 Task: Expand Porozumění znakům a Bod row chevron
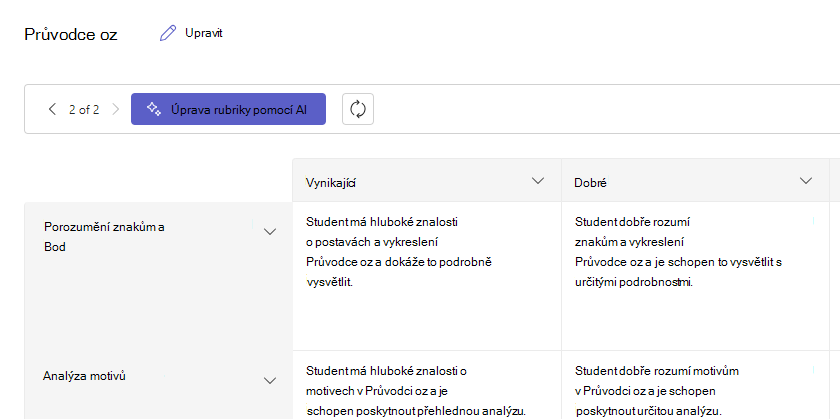click(x=270, y=231)
